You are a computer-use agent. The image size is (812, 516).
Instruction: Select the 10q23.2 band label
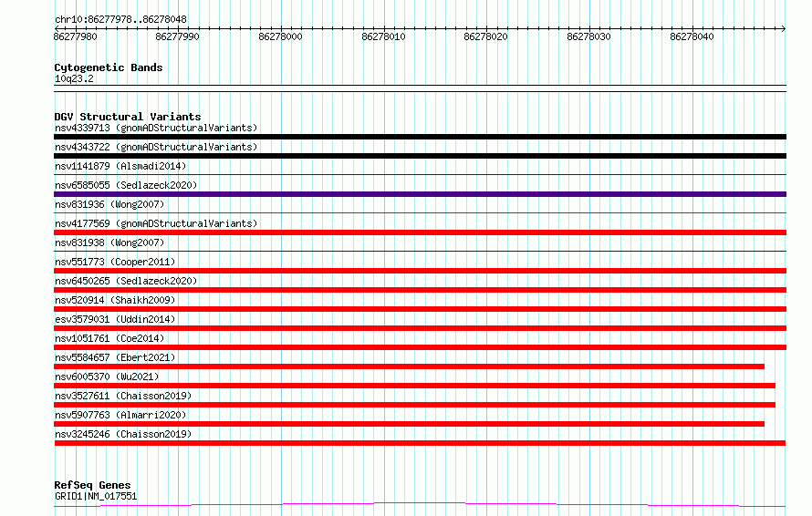pos(74,78)
